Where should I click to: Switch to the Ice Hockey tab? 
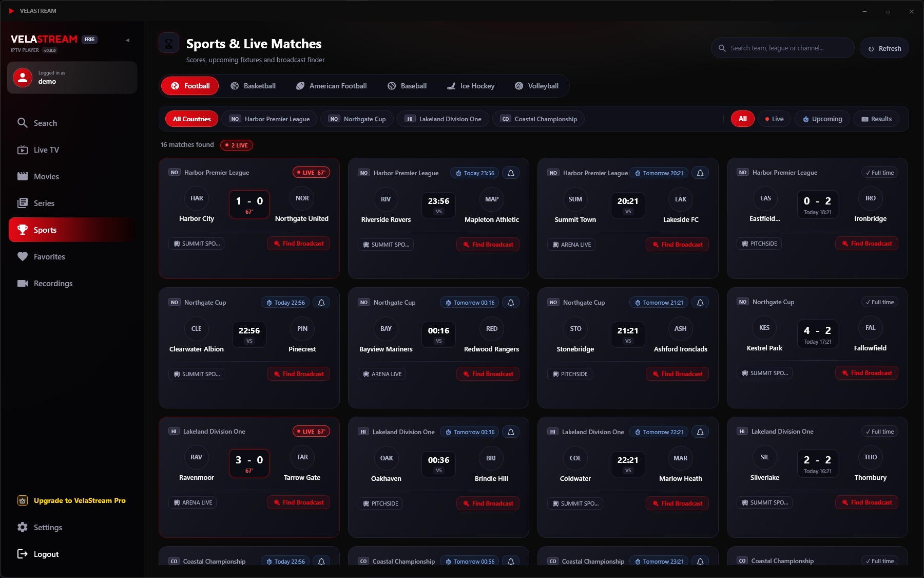pyautogui.click(x=471, y=86)
